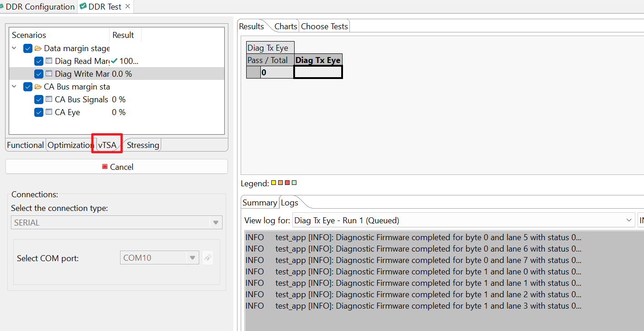Click the folder icon beside CA Bus margin
This screenshot has height=331, width=644.
tap(38, 86)
